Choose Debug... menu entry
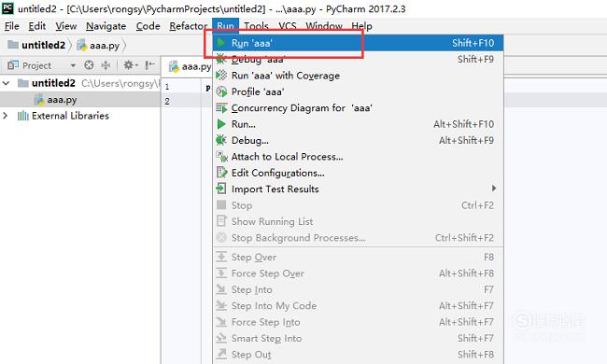607x364 pixels. 358,140
